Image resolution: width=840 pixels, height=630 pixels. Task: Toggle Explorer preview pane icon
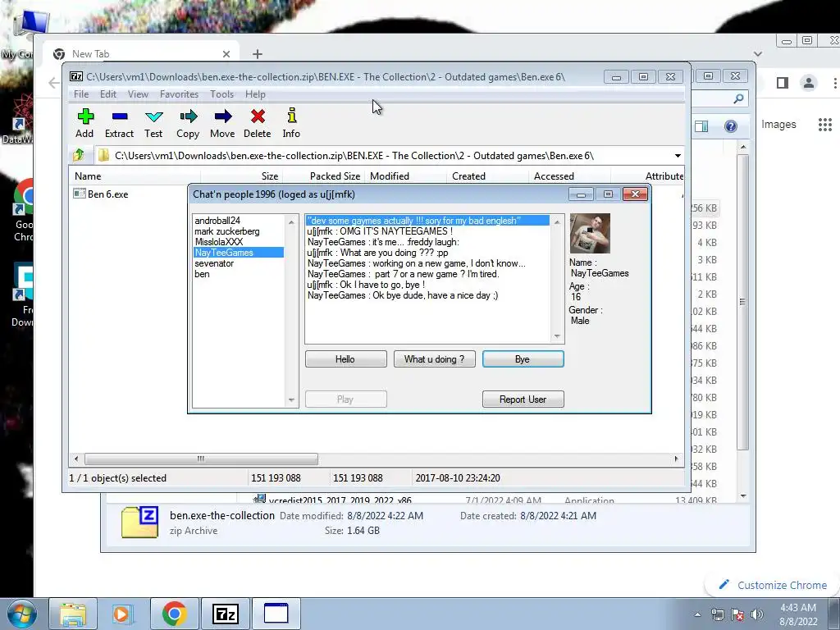[701, 126]
